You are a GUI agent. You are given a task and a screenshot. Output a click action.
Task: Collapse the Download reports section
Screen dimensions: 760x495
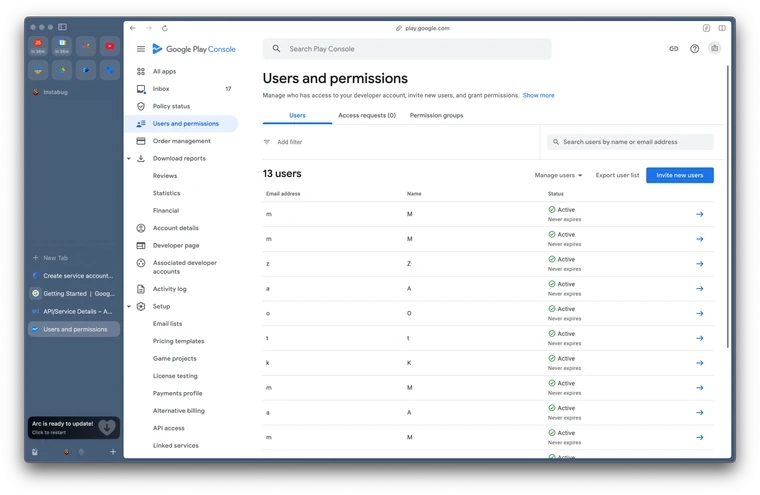129,159
